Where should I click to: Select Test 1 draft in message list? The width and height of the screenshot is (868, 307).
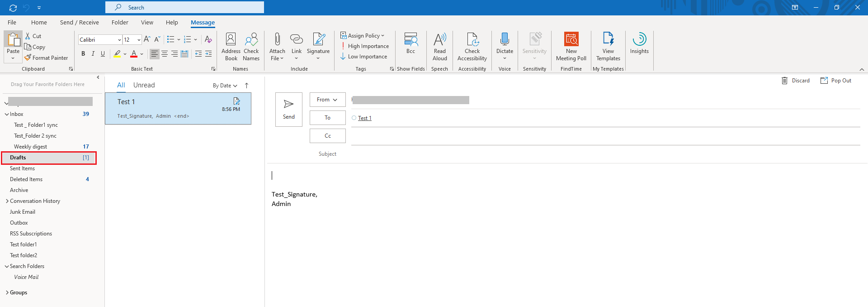click(x=178, y=109)
